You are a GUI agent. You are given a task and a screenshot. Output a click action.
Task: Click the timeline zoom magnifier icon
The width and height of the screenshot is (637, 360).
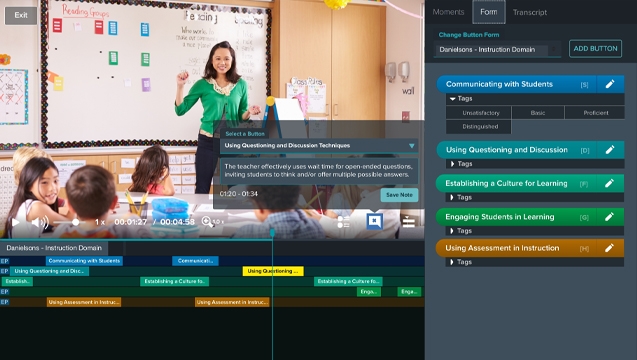(x=207, y=221)
